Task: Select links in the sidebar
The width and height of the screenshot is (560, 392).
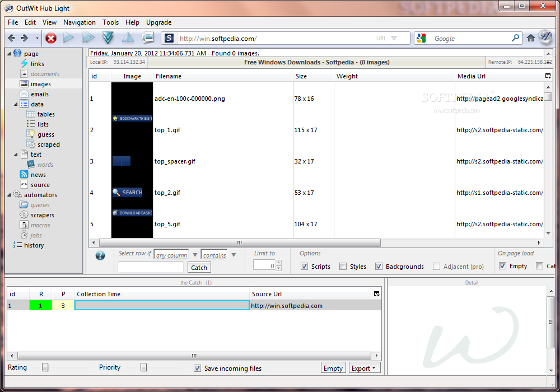Action: 37,64
